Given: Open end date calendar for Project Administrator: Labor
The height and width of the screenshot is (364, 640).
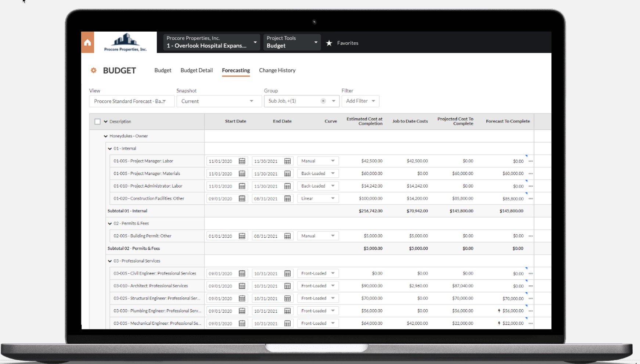Looking at the screenshot, I should (x=288, y=186).
